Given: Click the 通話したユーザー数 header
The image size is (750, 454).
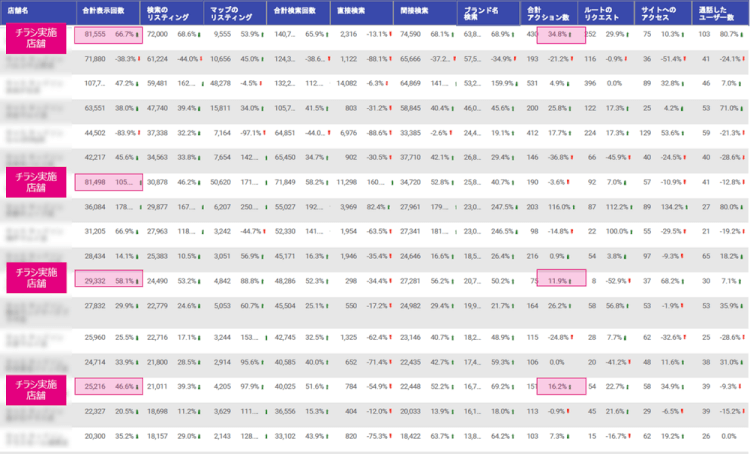Looking at the screenshot, I should [x=716, y=13].
